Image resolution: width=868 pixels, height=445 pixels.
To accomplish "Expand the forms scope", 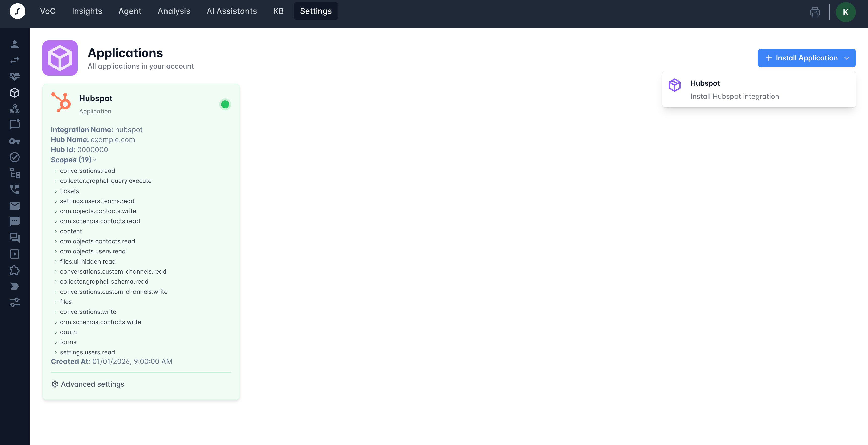I will point(65,342).
